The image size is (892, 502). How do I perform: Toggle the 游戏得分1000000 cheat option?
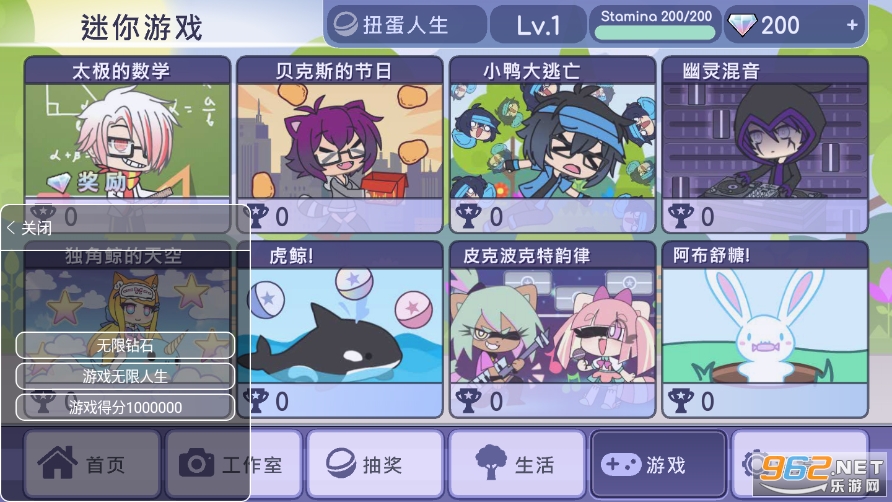pyautogui.click(x=125, y=407)
